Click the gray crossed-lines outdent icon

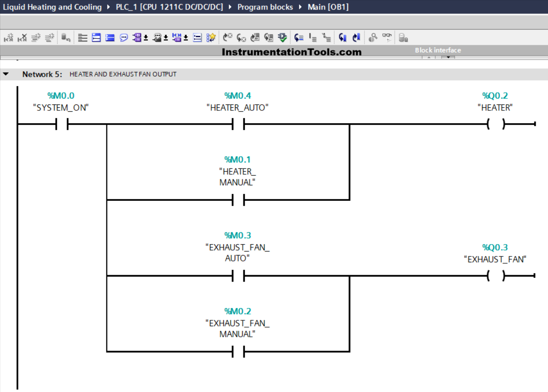point(326,38)
